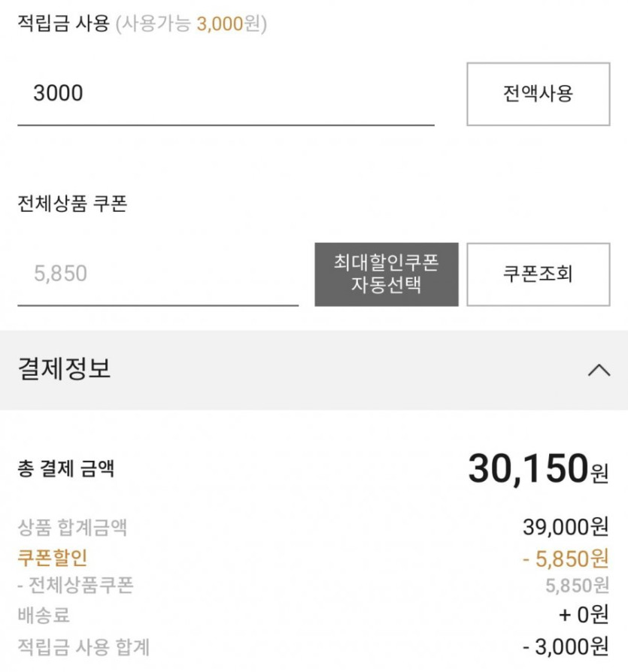Image resolution: width=628 pixels, height=672 pixels.
Task: Click the 39,000원 product total
Action: tap(565, 527)
